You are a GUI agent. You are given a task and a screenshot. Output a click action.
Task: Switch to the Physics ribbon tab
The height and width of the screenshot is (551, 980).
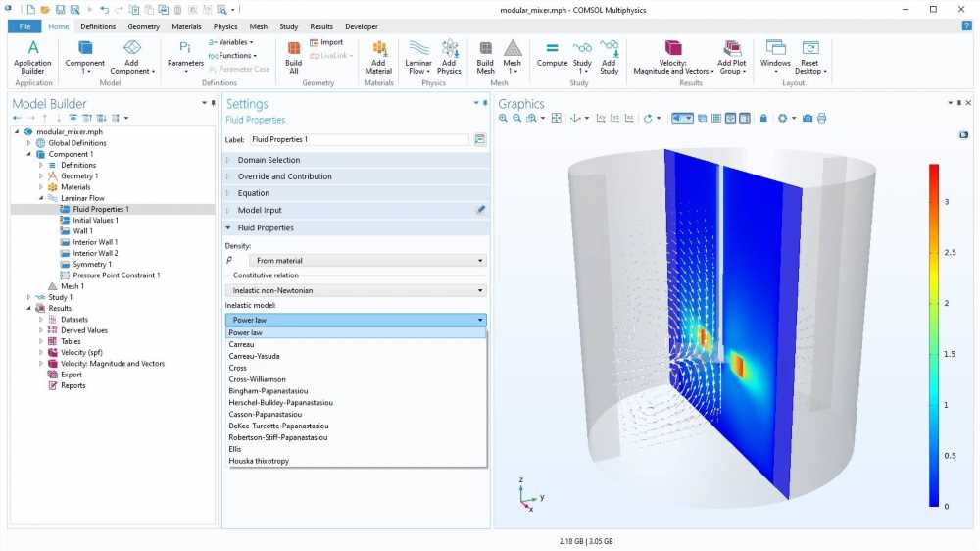pyautogui.click(x=225, y=26)
